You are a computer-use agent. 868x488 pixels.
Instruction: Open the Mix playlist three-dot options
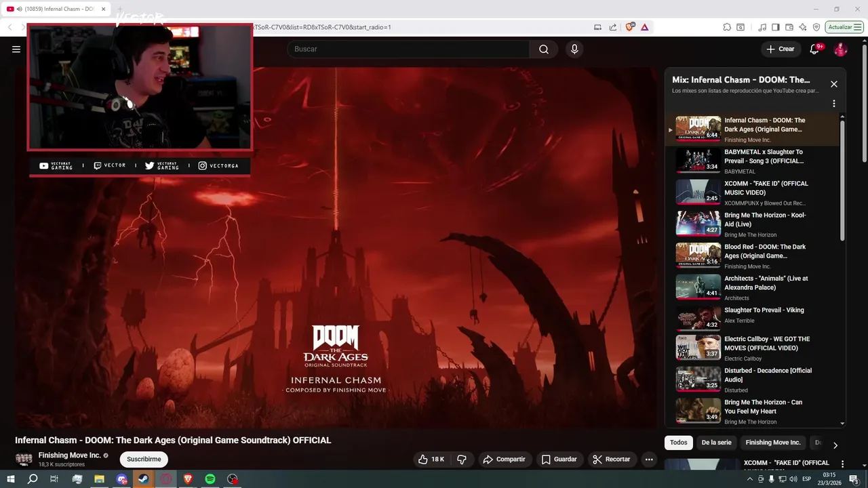[x=834, y=104]
